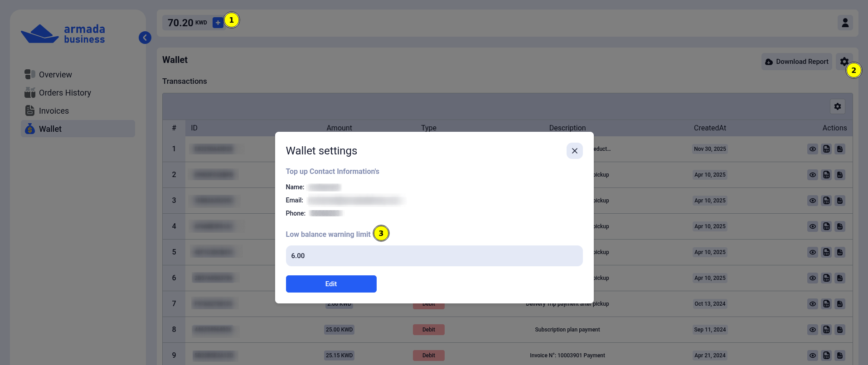View details of transaction 5 with eye icon
Viewport: 868px width, 365px height.
point(812,252)
